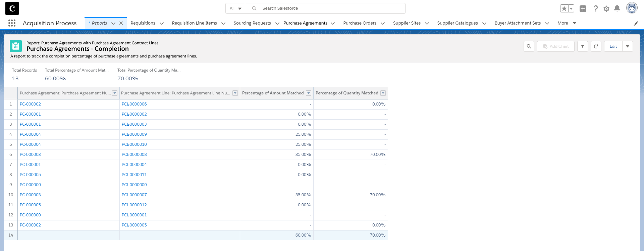Expand the All search scope dropdown
This screenshot has height=251, width=644.
coord(235,8)
